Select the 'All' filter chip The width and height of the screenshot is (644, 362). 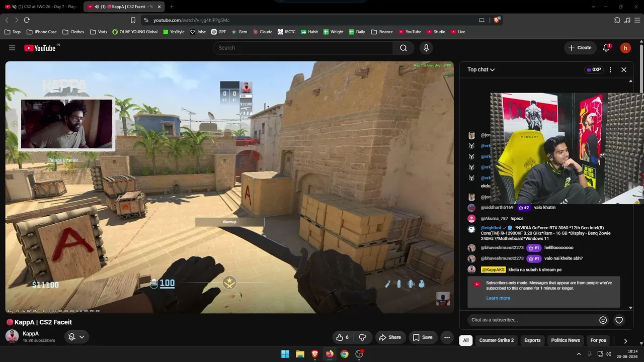click(466, 340)
